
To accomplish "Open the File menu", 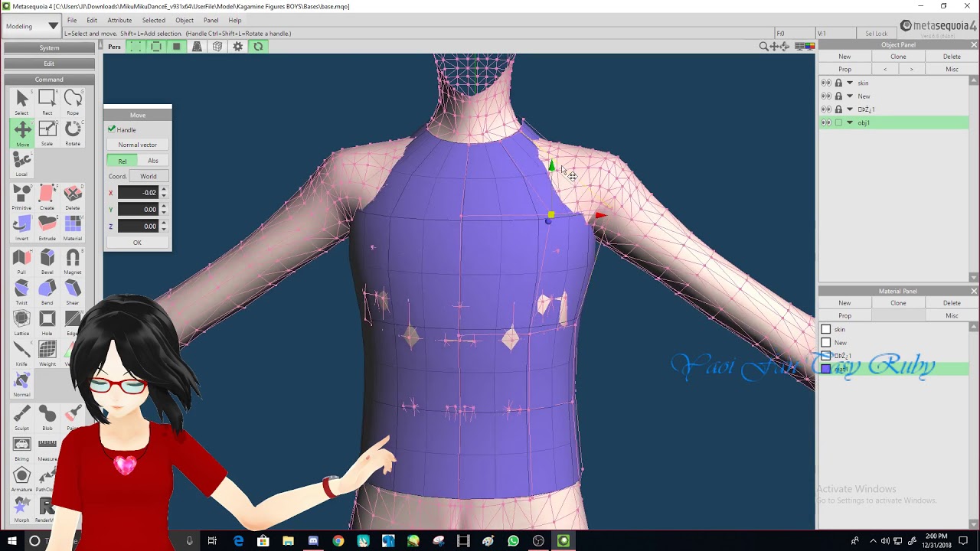I will click(71, 20).
